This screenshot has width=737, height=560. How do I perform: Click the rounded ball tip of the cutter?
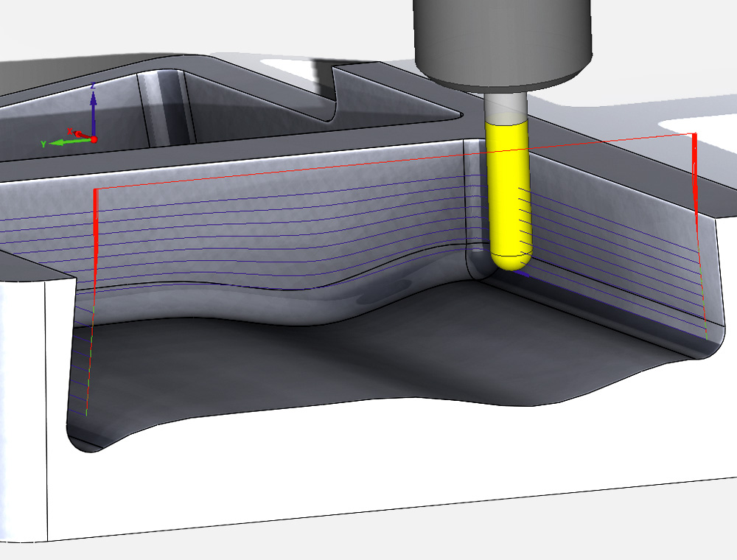(x=511, y=261)
